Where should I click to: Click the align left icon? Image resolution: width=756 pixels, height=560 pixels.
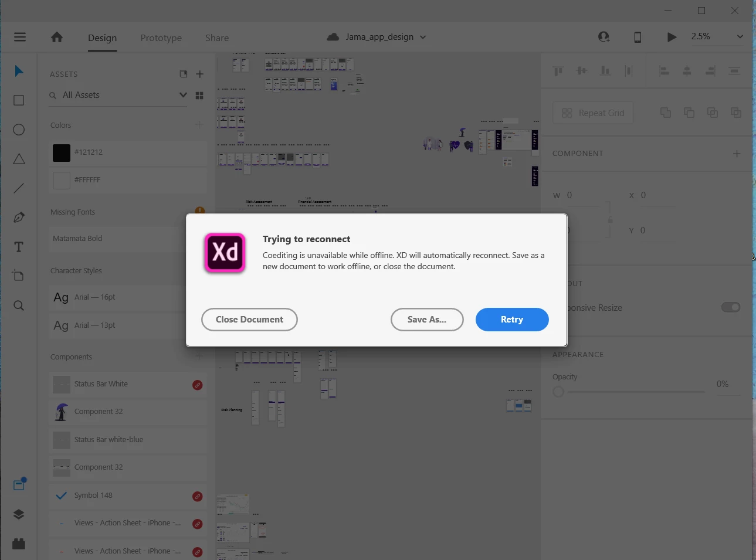664,71
